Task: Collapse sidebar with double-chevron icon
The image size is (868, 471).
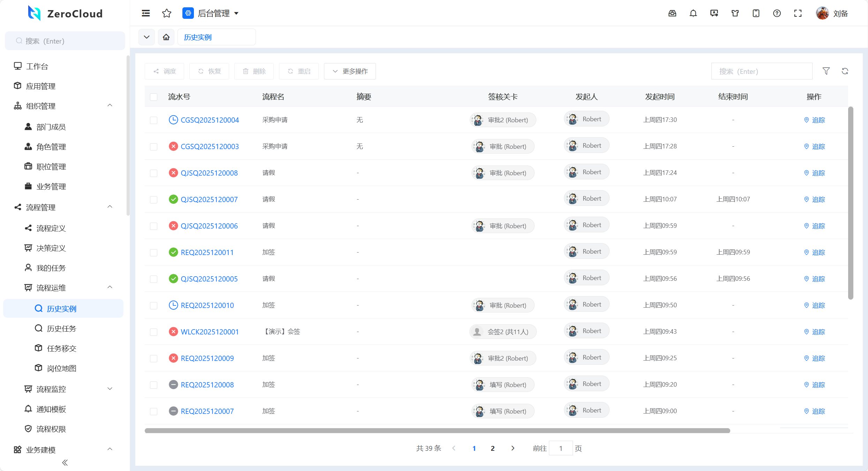Action: point(65,463)
